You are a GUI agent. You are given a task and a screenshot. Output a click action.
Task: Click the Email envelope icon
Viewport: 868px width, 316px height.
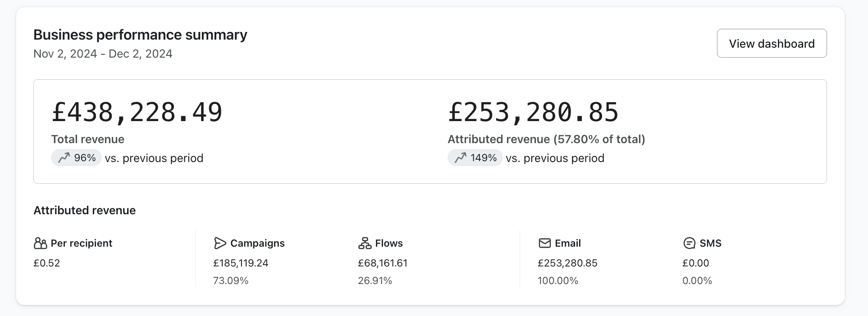coord(544,244)
